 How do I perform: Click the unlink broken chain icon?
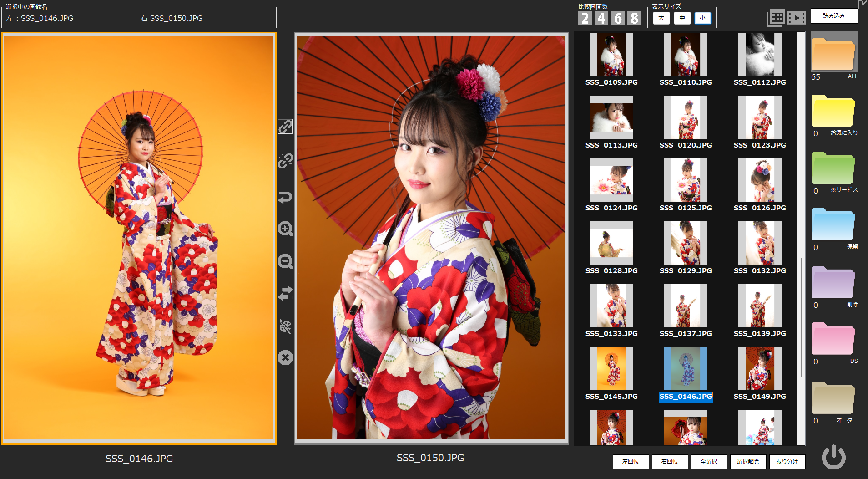click(x=285, y=161)
